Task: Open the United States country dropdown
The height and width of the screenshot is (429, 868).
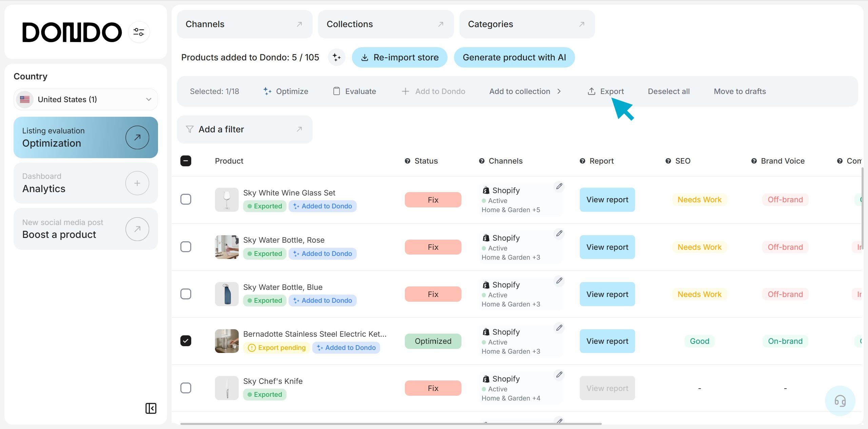Action: 86,99
